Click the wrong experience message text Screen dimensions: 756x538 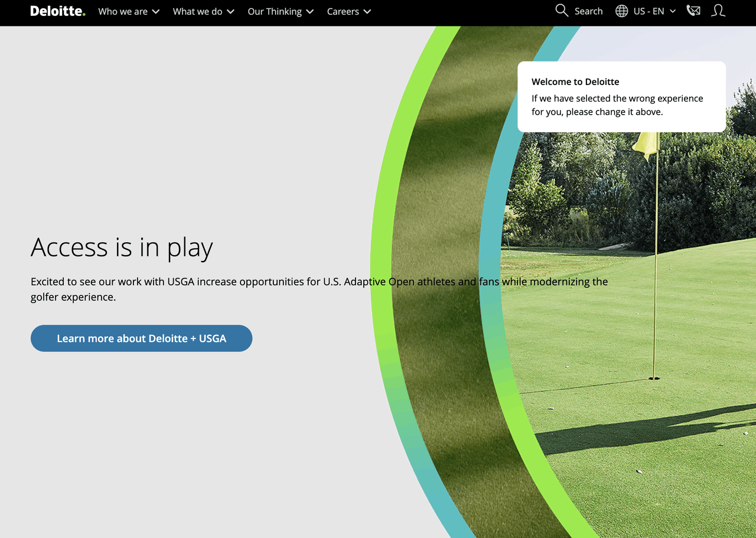point(617,105)
